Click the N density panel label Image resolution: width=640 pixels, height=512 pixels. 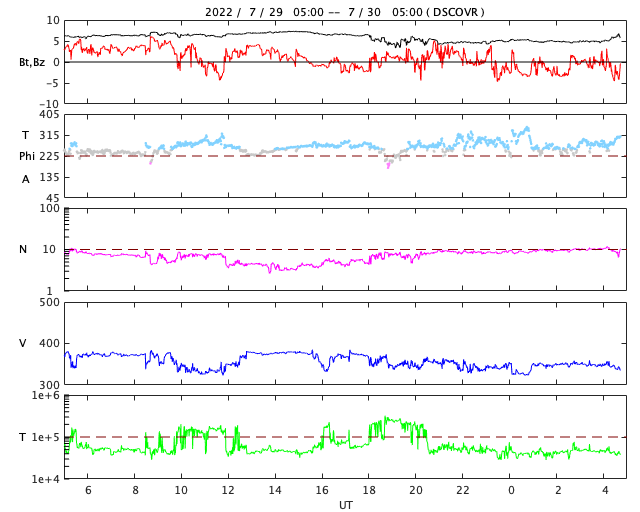click(x=23, y=249)
